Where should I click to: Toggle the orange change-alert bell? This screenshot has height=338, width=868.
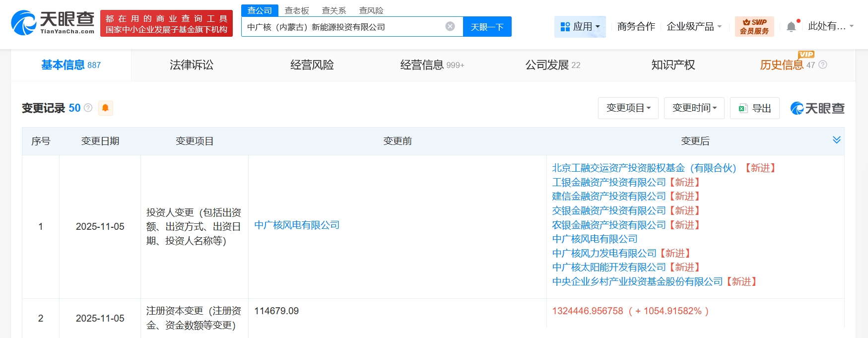click(105, 108)
